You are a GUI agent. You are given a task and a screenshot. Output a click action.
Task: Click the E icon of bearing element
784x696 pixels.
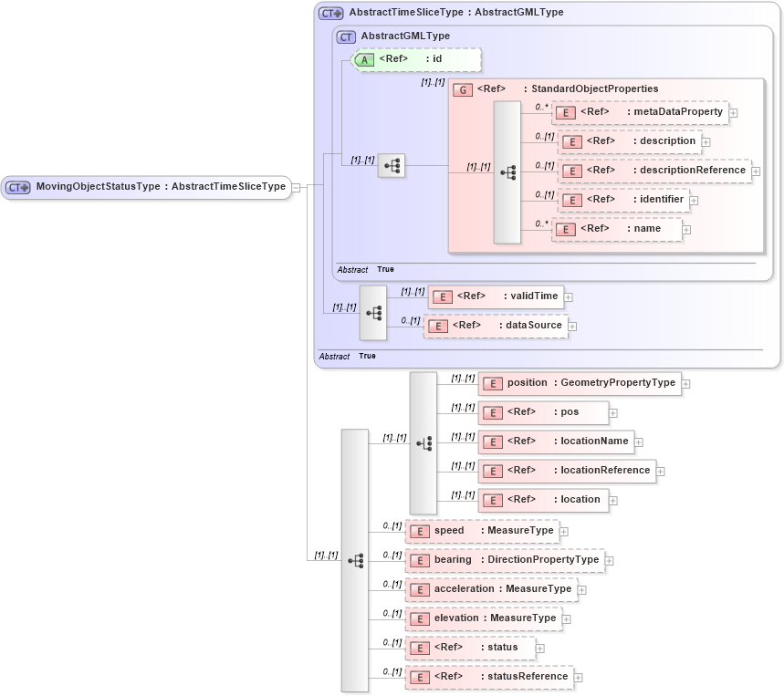(420, 561)
